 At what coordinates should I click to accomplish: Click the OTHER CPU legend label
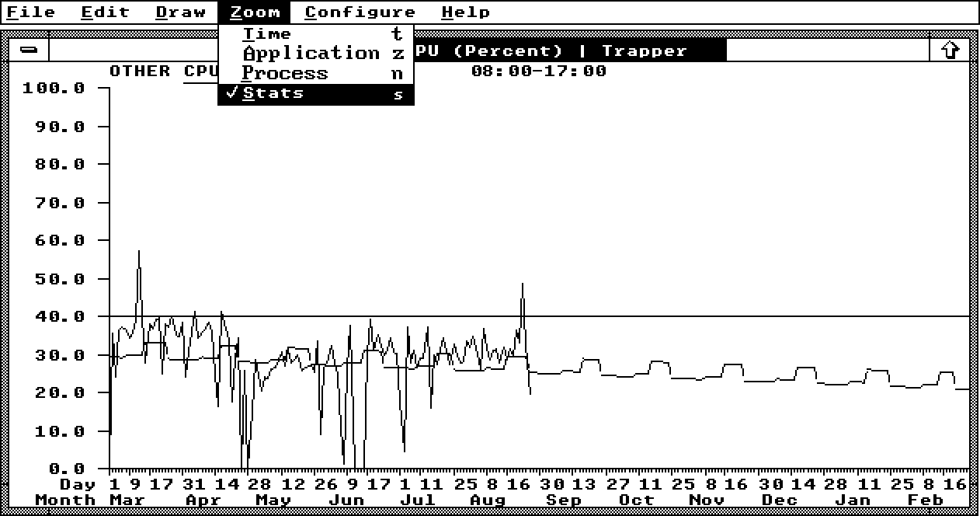point(162,71)
